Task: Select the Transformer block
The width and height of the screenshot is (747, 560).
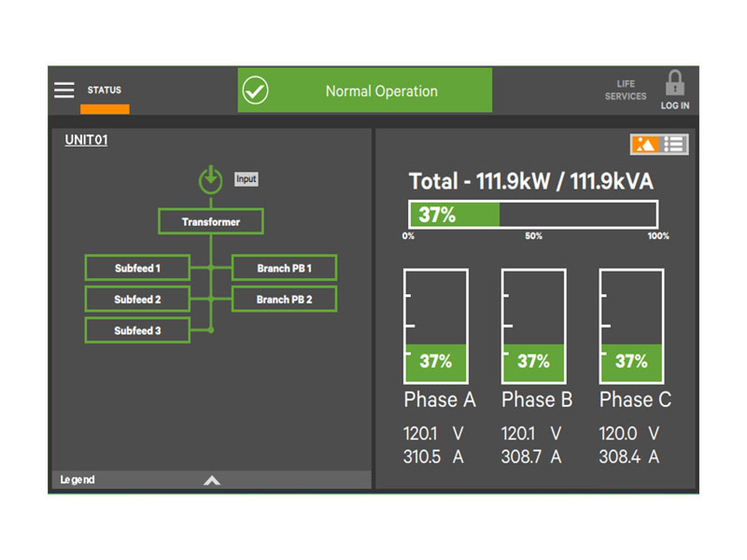Action: 211,222
